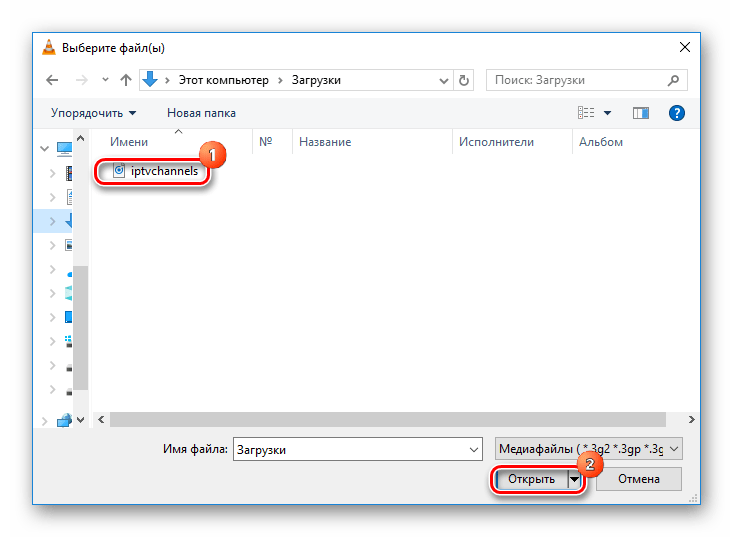This screenshot has width=733, height=537.
Task: Change the view layout icon
Action: [586, 113]
